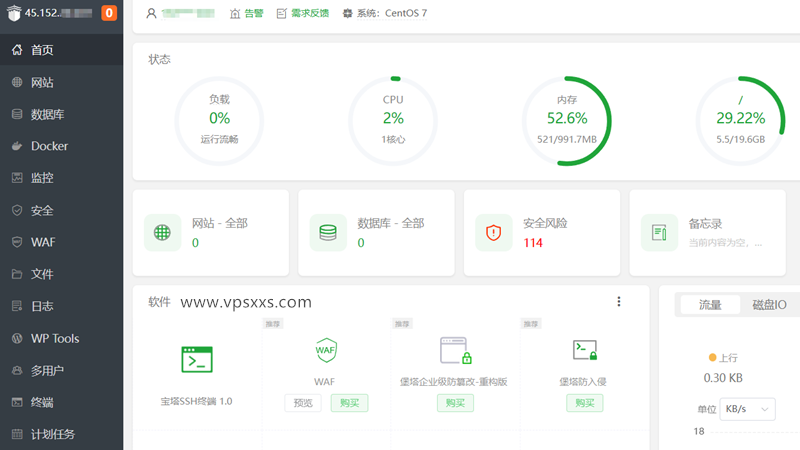The image size is (800, 450).
Task: Open the 监控 monitoring sidebar item
Action: [61, 178]
